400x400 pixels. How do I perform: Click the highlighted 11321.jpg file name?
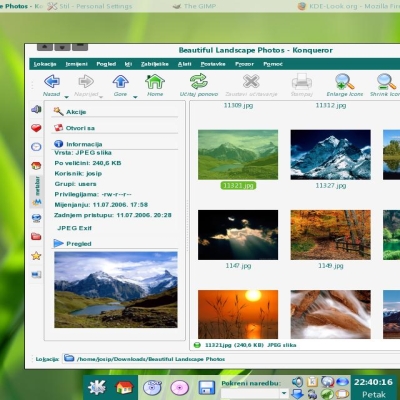tap(238, 185)
